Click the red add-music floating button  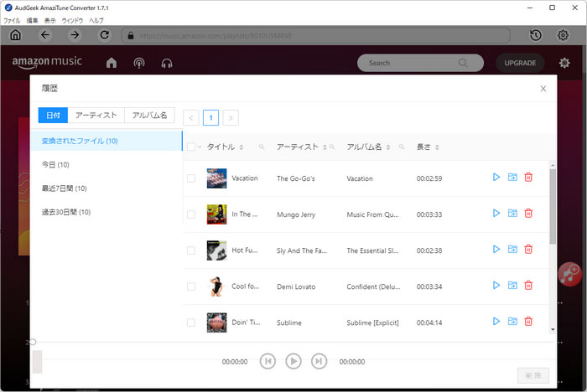[x=569, y=274]
